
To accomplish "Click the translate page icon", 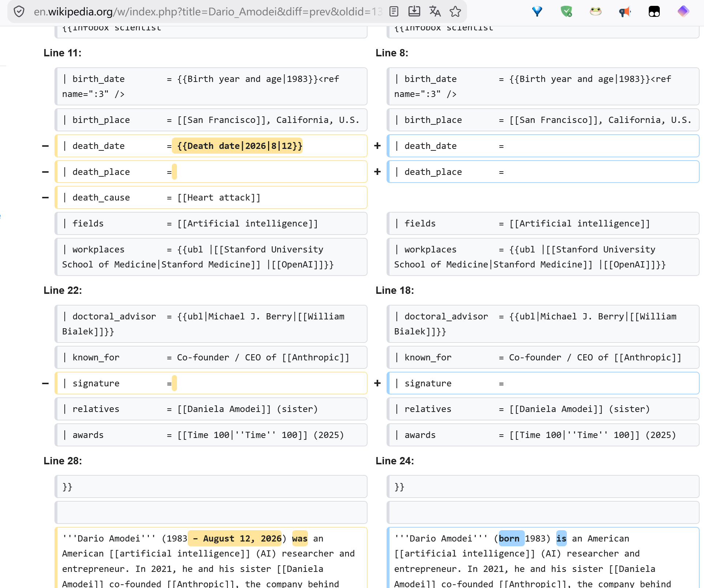I will point(435,12).
